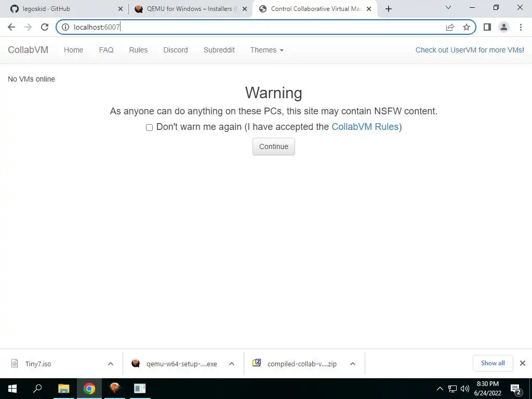Open the Windows Start menu

(x=12, y=389)
